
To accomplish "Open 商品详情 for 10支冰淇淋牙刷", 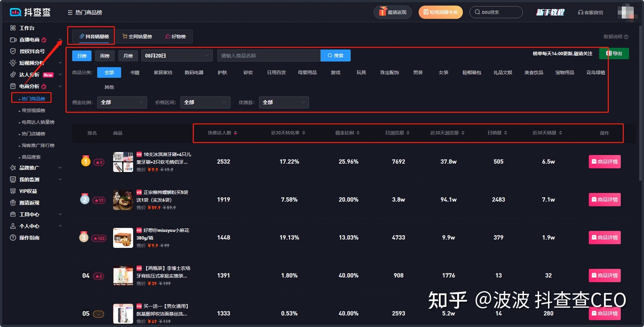I will click(604, 162).
